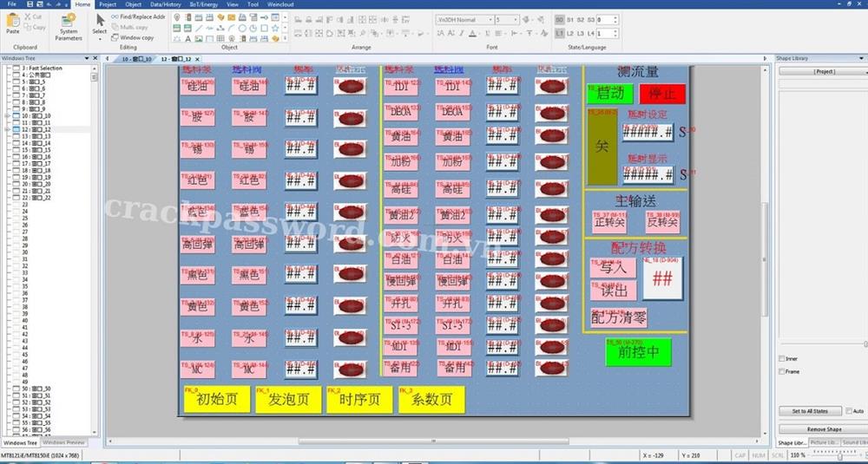868x464 pixels.
Task: Tick the Auto checkbox
Action: click(849, 411)
